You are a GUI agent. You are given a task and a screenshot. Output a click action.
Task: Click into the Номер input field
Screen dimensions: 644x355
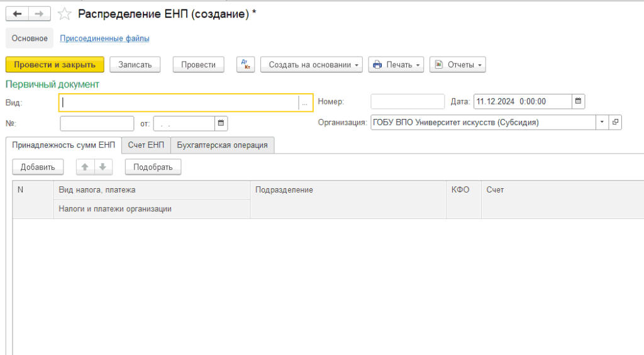[x=407, y=101]
